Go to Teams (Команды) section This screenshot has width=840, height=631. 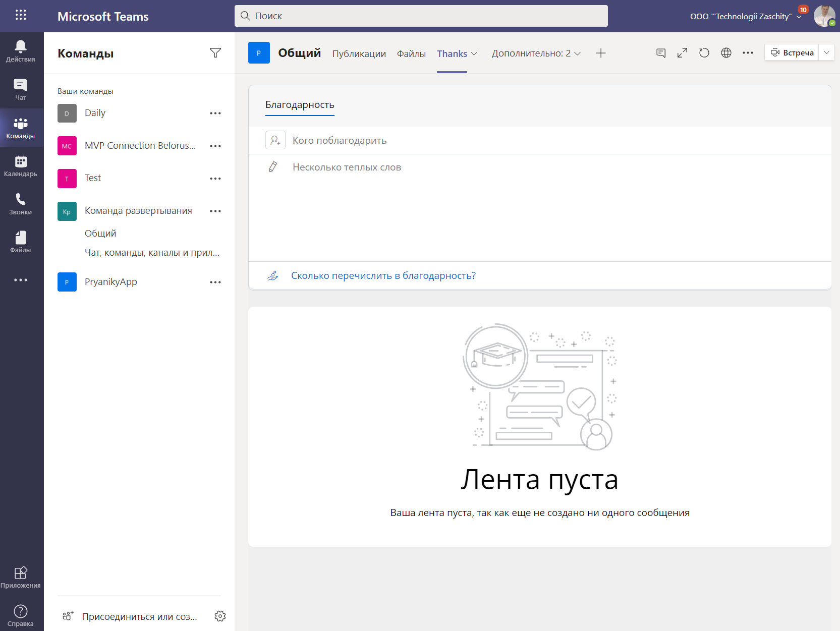[x=21, y=128]
